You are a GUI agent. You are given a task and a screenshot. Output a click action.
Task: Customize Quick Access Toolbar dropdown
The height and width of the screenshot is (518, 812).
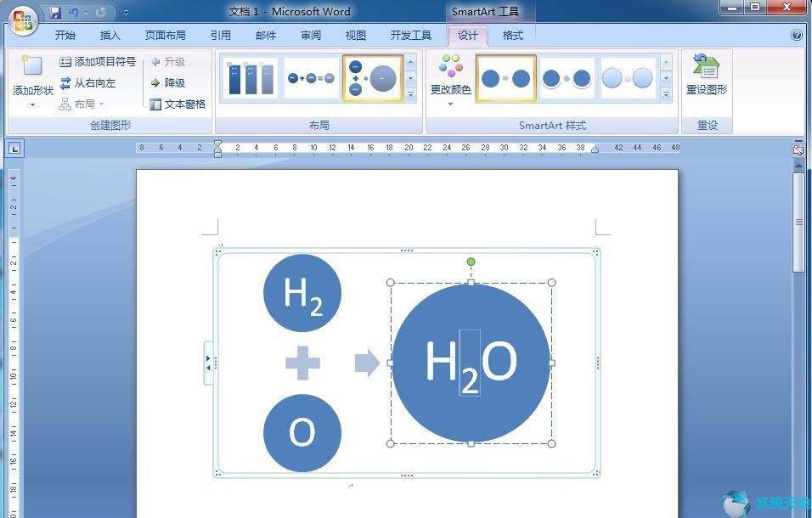[x=126, y=13]
